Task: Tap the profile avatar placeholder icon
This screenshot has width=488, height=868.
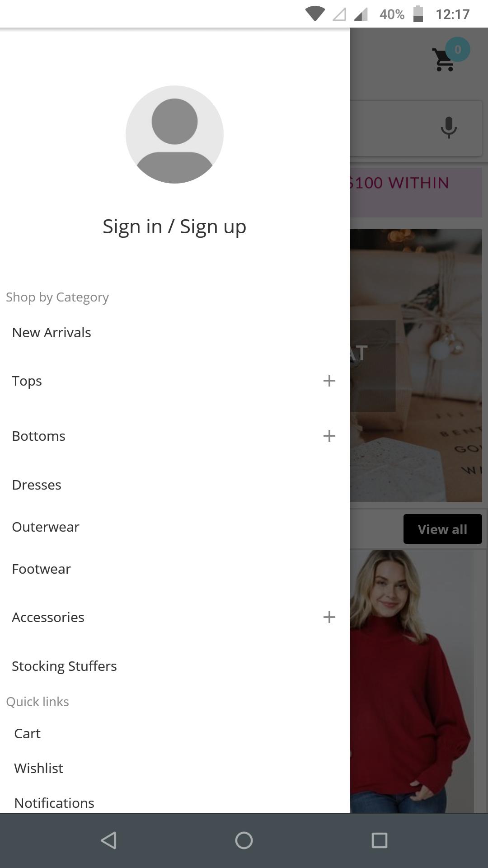Action: tap(174, 134)
